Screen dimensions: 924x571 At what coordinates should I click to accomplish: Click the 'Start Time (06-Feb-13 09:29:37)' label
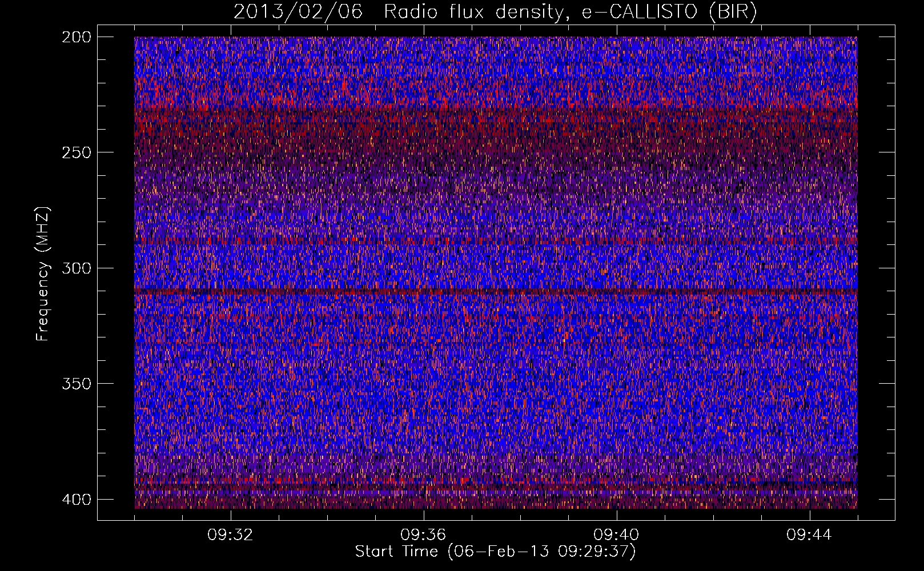pyautogui.click(x=495, y=552)
